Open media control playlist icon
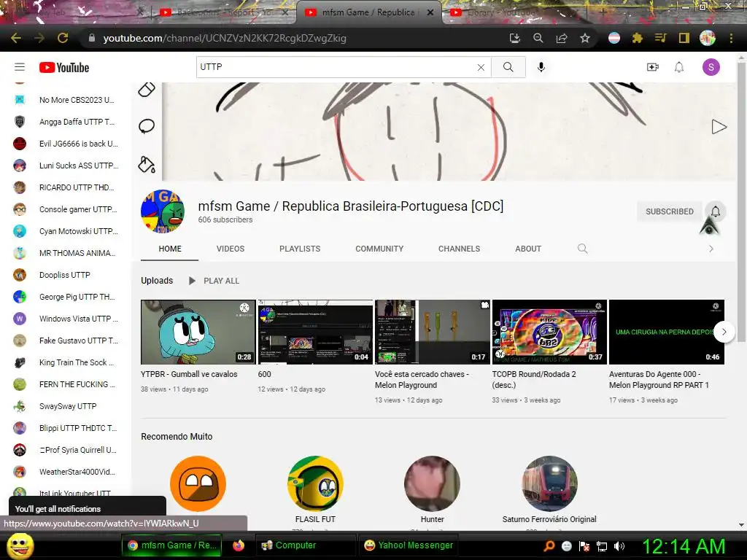 click(660, 38)
